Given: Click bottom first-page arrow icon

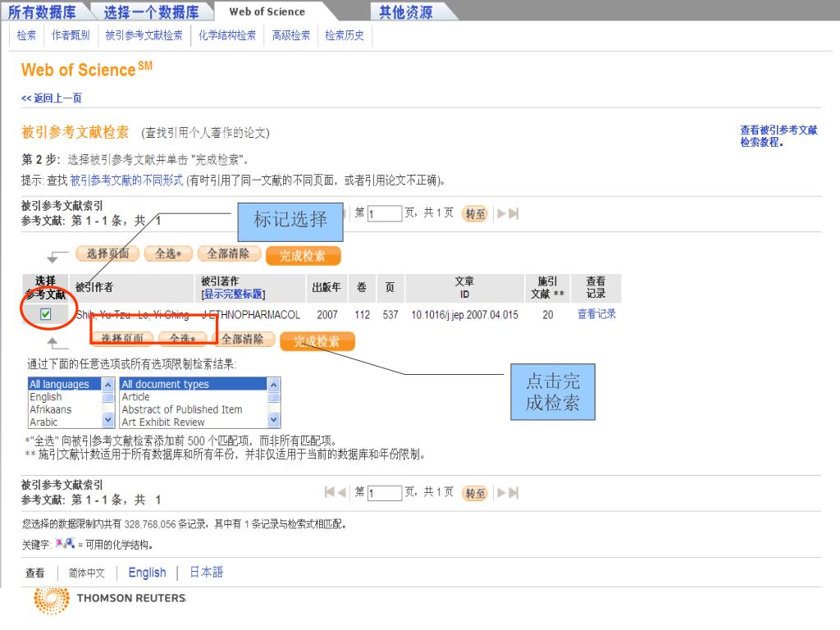Looking at the screenshot, I should [330, 492].
